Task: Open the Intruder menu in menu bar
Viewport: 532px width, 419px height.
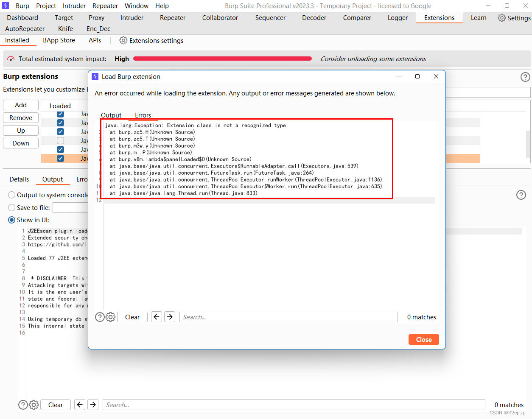Action: point(74,6)
